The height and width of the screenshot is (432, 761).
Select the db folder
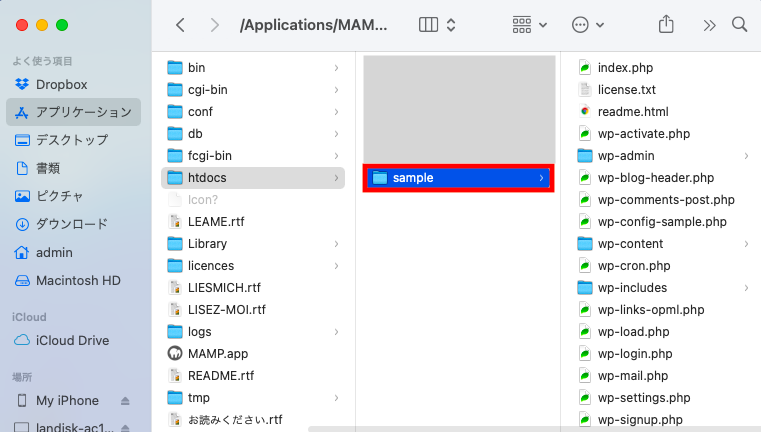coord(253,133)
